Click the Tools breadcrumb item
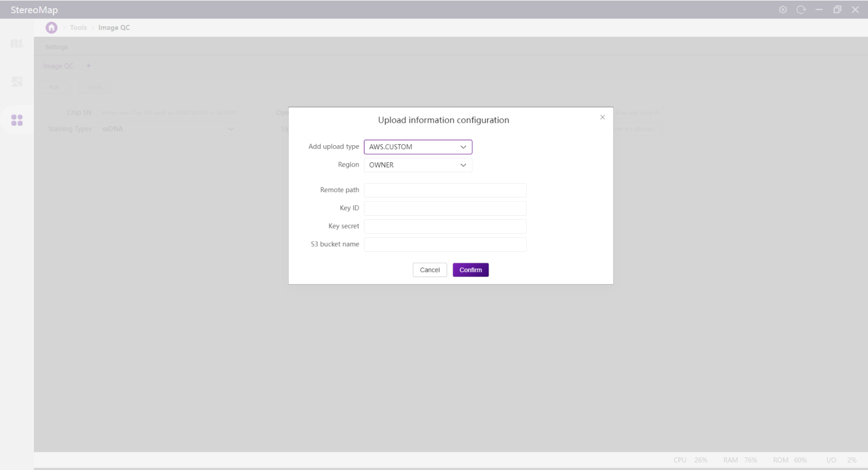 (x=78, y=28)
